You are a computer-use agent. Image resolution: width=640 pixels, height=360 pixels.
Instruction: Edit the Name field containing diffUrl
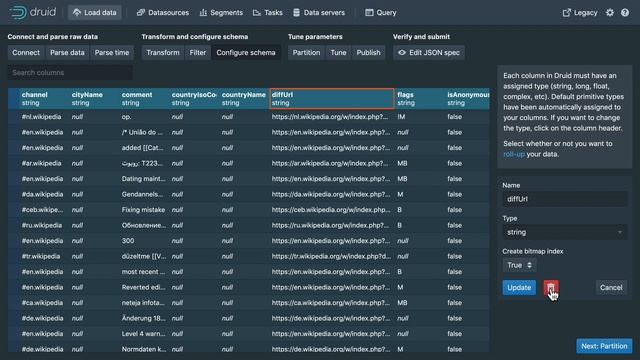564,199
